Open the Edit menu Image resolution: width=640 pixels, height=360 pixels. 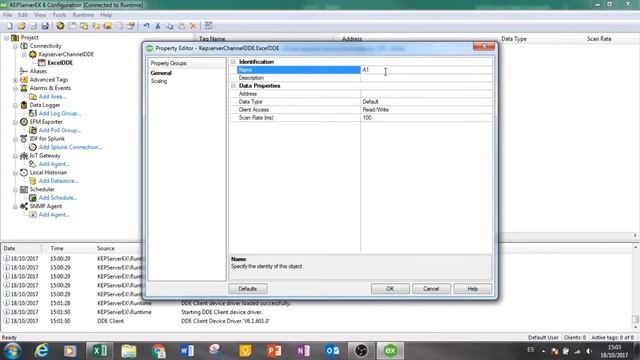23,15
